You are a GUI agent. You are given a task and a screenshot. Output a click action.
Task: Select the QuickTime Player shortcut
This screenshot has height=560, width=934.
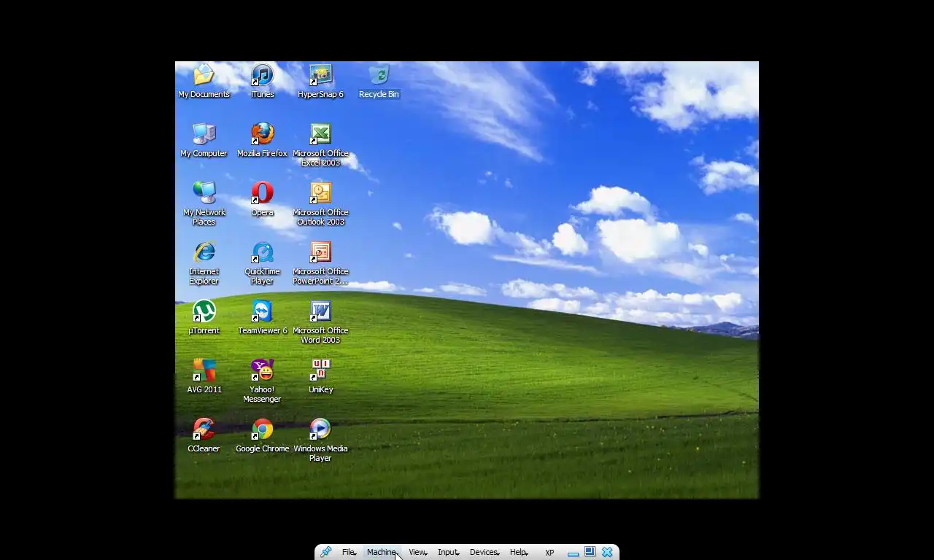tap(262, 262)
